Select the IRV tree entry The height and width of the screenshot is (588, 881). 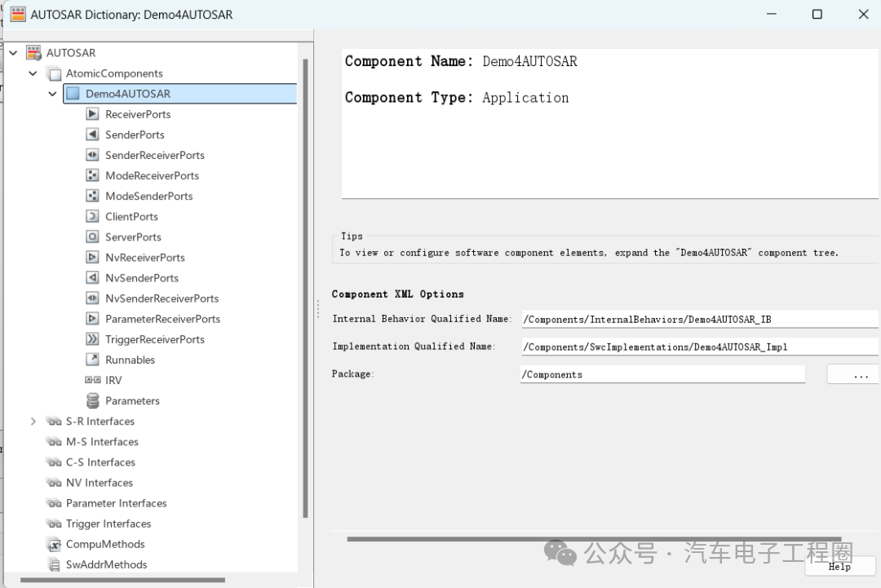coord(113,380)
